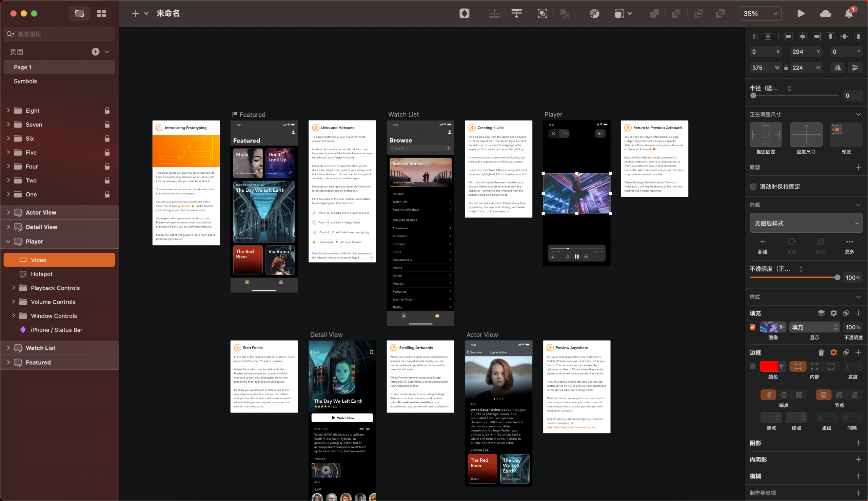Select the Hotspot layer in list
Screen dimensions: 868x501
42,274
